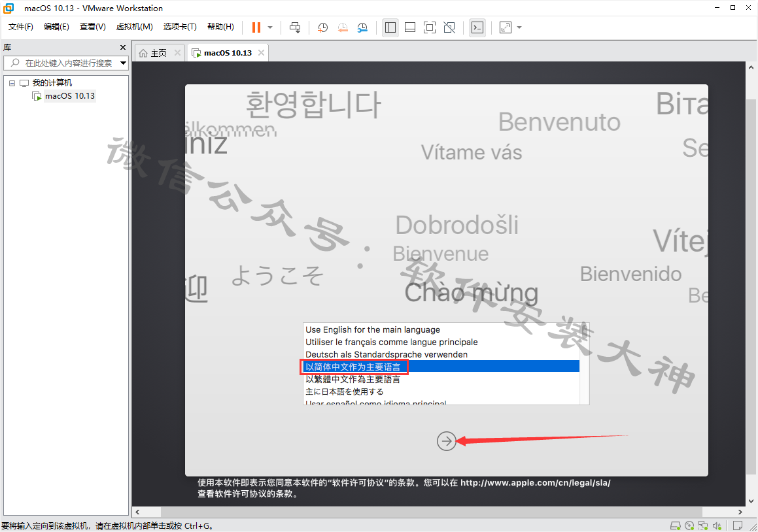Image resolution: width=758 pixels, height=532 pixels.
Task: Click the circled arrow continue button
Action: 446,441
